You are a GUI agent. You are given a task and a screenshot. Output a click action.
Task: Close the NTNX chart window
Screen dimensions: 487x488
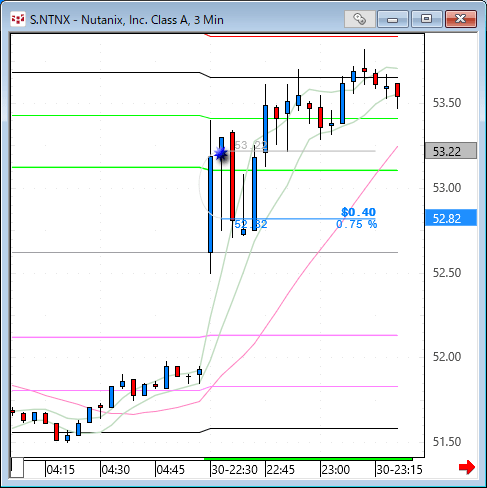pos(461,19)
